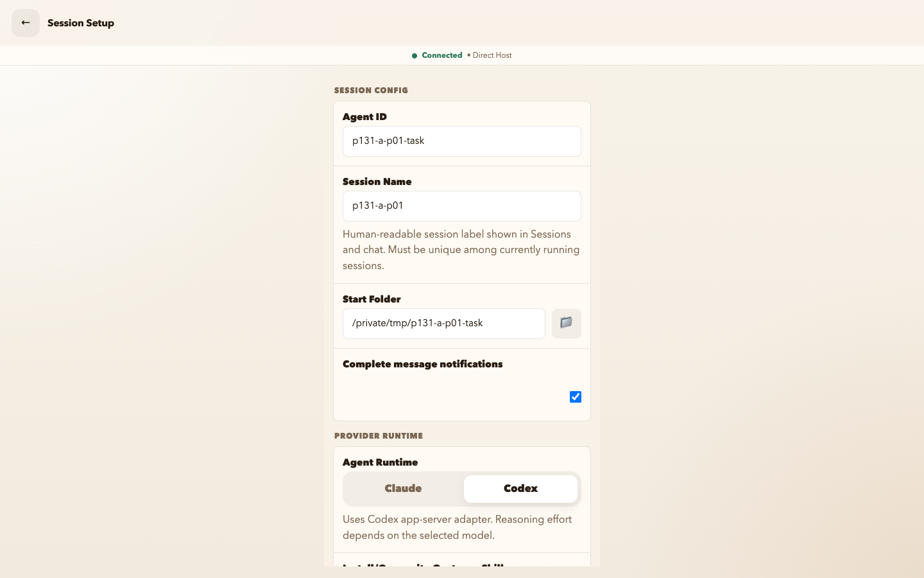Click the green connection status dot
This screenshot has width=924, height=578.
point(415,56)
